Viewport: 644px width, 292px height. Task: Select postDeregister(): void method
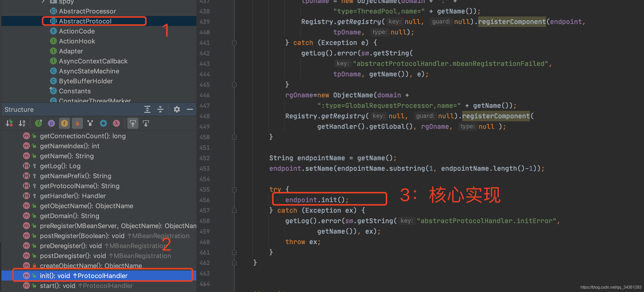99,256
